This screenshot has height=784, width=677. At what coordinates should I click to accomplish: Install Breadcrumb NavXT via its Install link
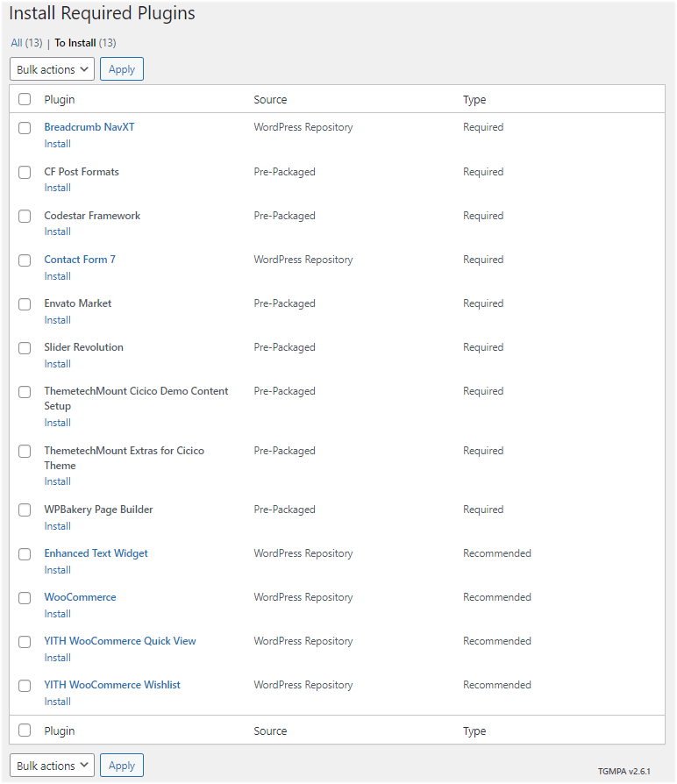(58, 144)
